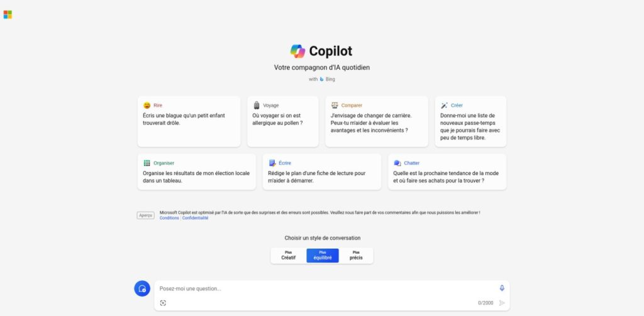The image size is (644, 316).
Task: Open the Conditions link
Action: click(x=169, y=218)
